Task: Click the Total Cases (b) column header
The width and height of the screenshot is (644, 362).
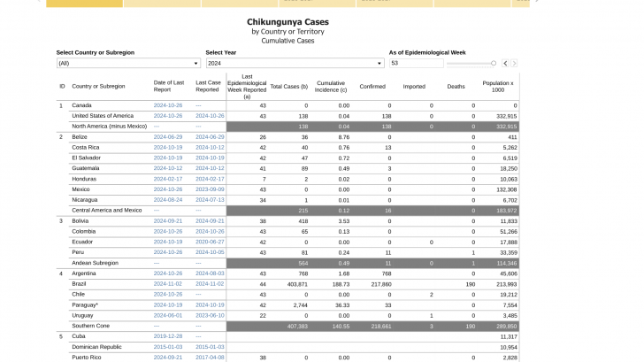Action: [288, 87]
